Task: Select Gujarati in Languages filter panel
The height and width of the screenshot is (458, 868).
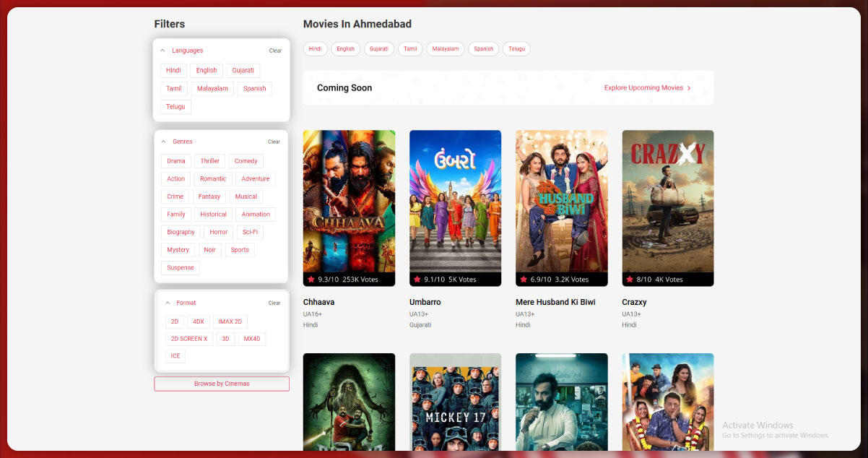Action: pyautogui.click(x=243, y=71)
